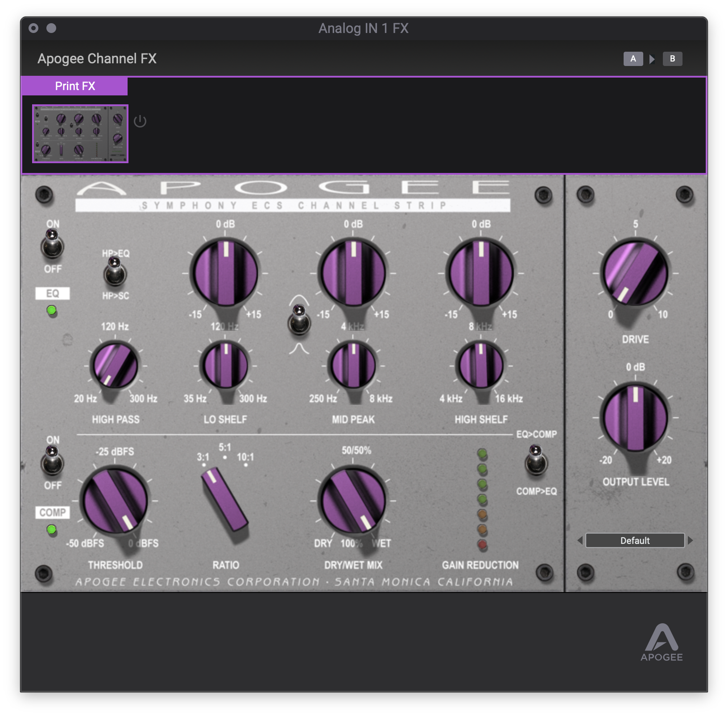Click the green COMP status LED
Image resolution: width=728 pixels, height=716 pixels.
click(52, 529)
